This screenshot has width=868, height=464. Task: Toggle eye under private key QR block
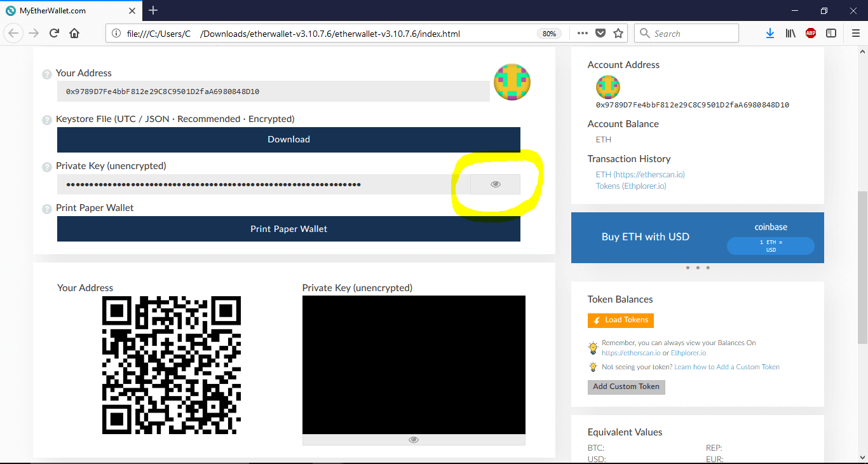(x=414, y=440)
